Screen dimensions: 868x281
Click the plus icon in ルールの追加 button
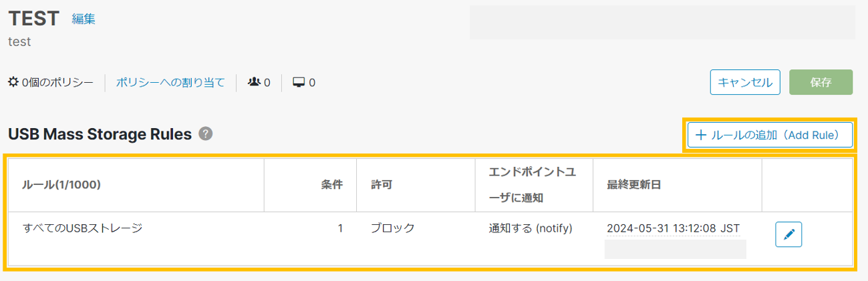click(701, 135)
